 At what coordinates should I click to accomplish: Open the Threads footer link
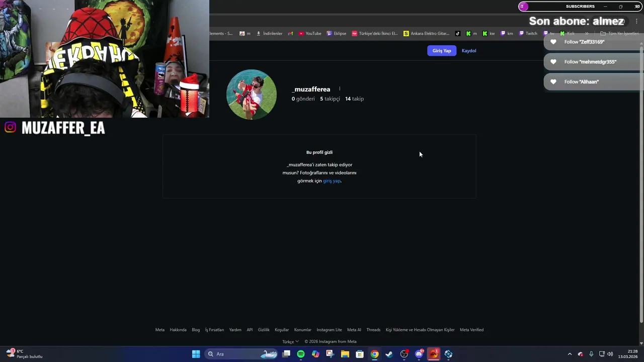(x=373, y=330)
